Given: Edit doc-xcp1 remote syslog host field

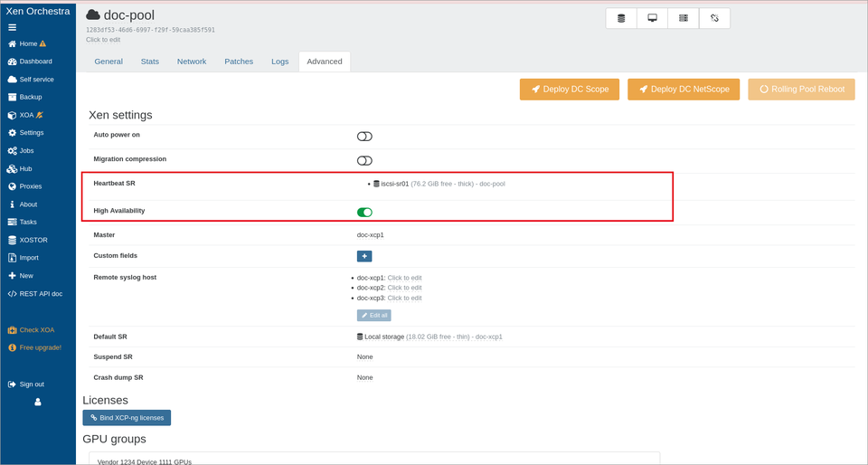Looking at the screenshot, I should (404, 278).
